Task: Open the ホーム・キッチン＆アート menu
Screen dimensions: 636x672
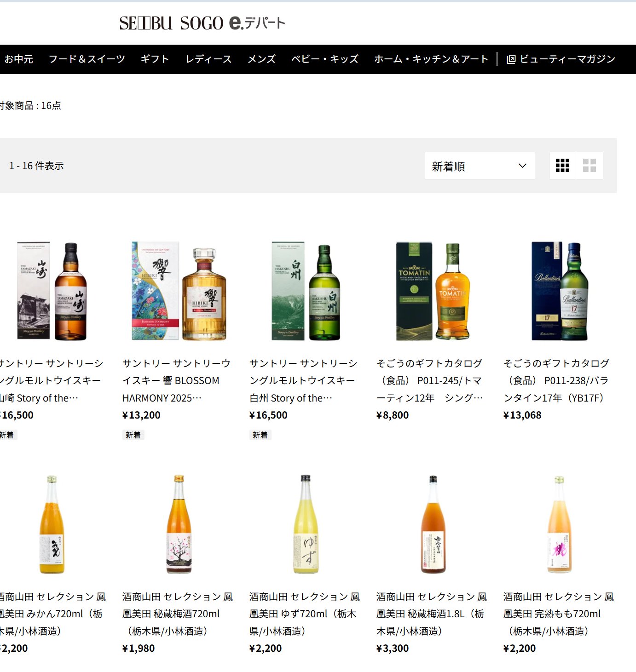Action: point(431,59)
